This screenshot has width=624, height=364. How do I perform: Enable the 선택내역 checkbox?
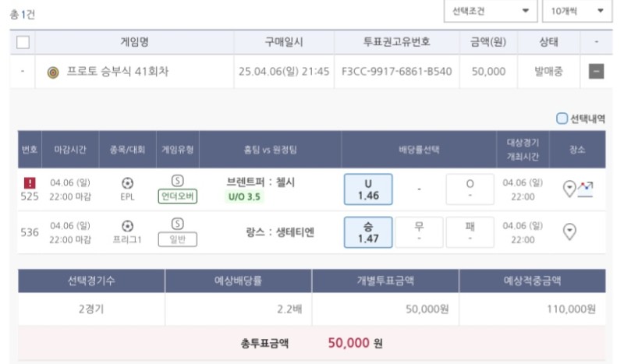tap(562, 119)
